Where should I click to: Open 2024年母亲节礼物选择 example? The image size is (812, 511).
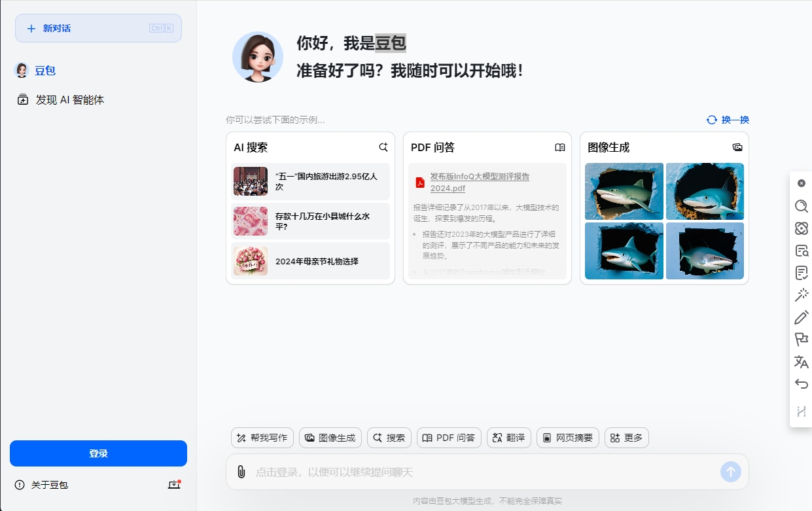[x=311, y=261]
